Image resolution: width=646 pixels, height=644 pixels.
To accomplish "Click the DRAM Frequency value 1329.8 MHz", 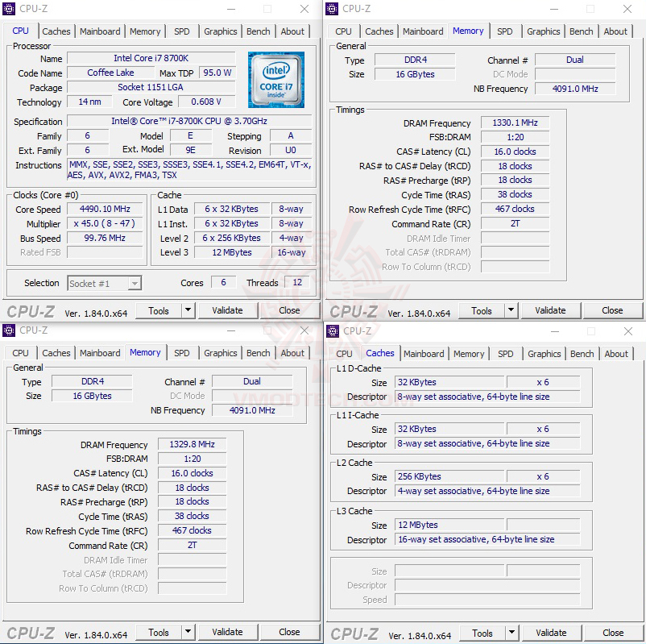I will (x=192, y=444).
